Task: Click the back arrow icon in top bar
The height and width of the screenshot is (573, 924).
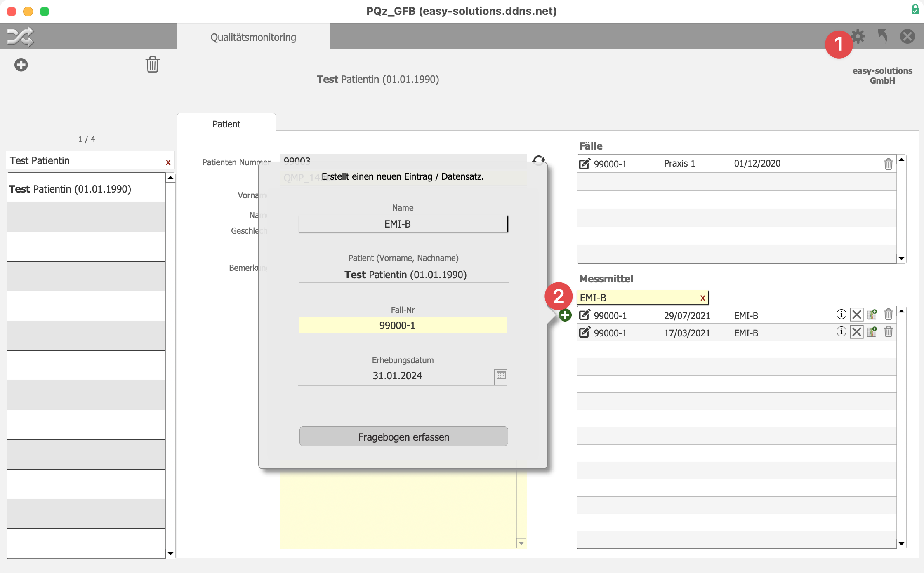Action: [882, 36]
